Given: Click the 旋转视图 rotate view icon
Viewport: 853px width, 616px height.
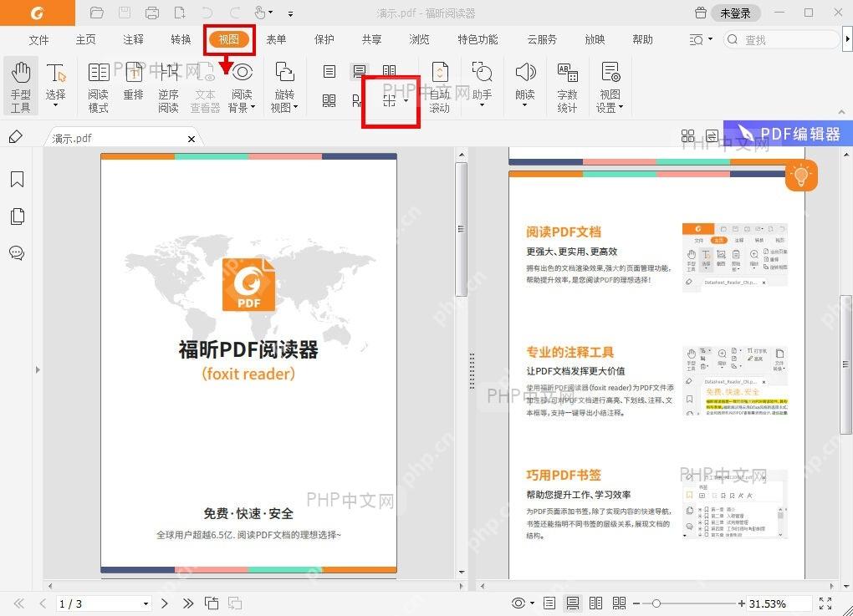Looking at the screenshot, I should 284,87.
